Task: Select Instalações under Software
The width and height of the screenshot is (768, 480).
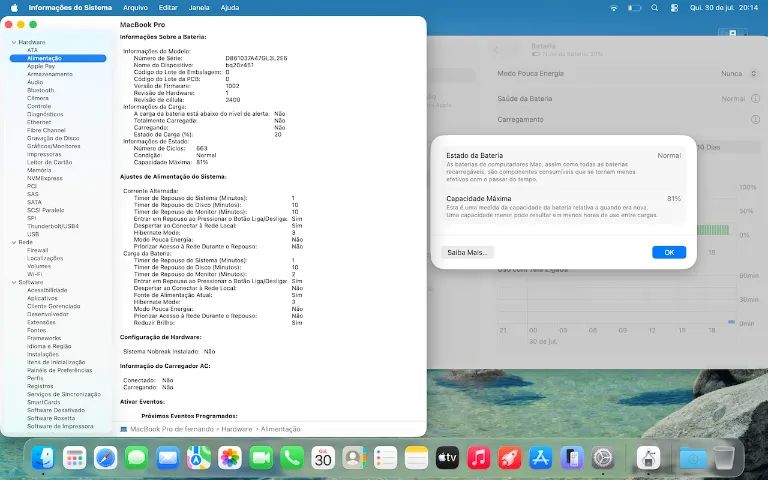Action: click(43, 354)
